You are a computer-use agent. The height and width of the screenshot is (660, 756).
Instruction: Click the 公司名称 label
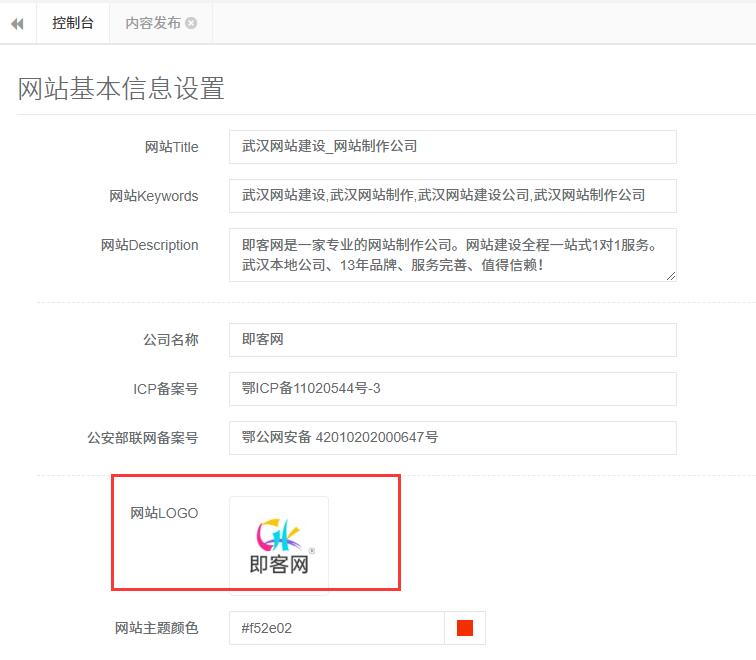click(x=171, y=341)
